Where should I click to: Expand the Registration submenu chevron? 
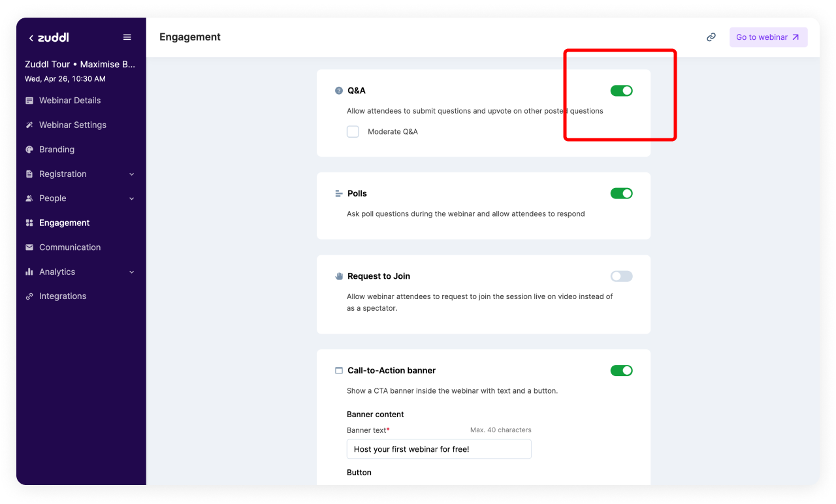click(x=132, y=174)
